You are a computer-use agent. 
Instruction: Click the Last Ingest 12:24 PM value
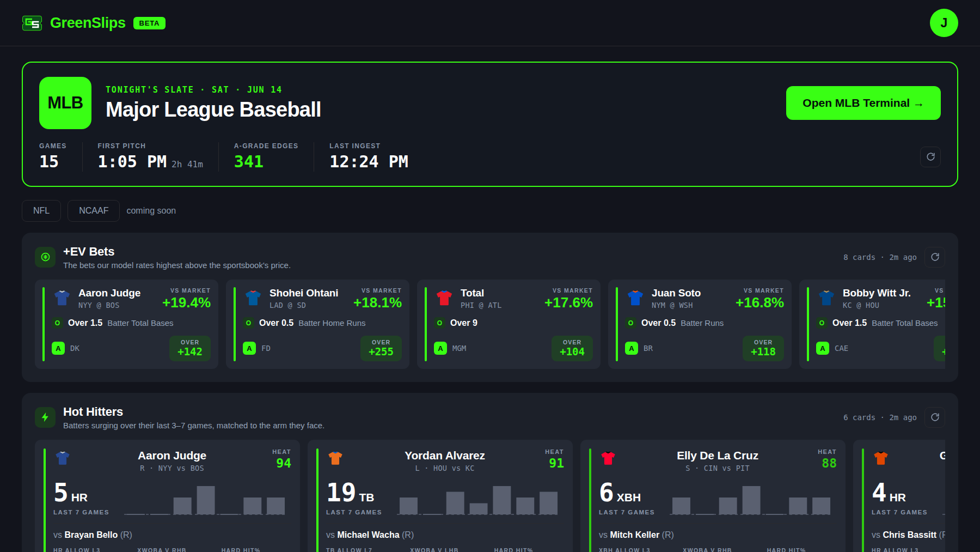[x=369, y=162]
